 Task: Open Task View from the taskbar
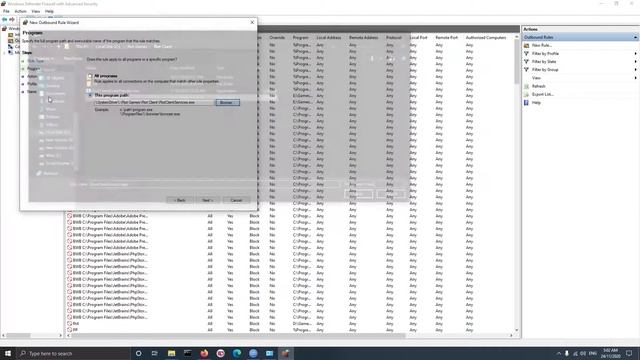155,353
